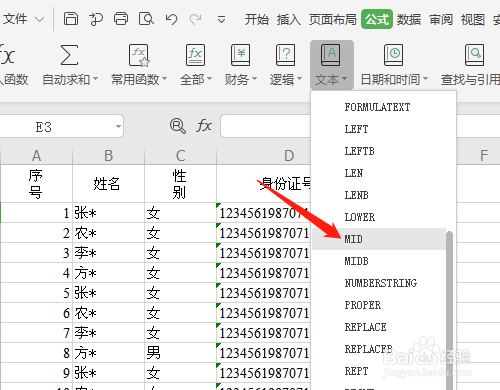Switch to the 插入 tab
This screenshot has height=390, width=500.
coord(288,19)
